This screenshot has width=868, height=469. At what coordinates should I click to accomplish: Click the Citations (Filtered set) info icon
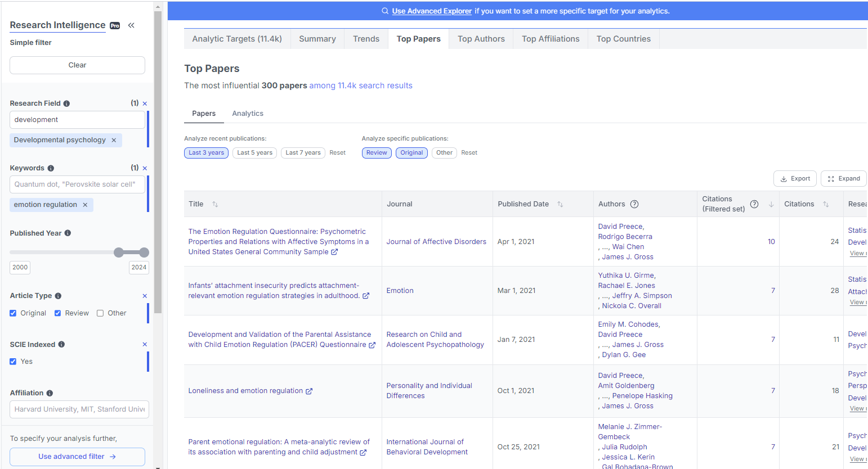pyautogui.click(x=754, y=204)
